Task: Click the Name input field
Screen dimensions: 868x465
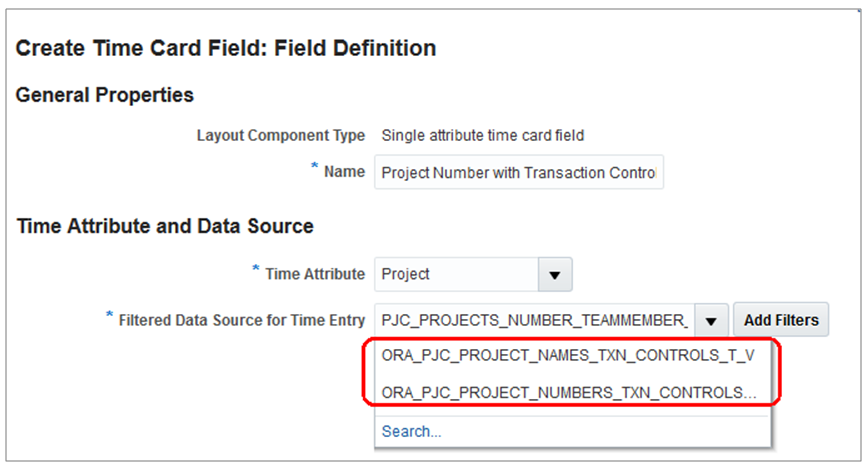Action: (518, 173)
